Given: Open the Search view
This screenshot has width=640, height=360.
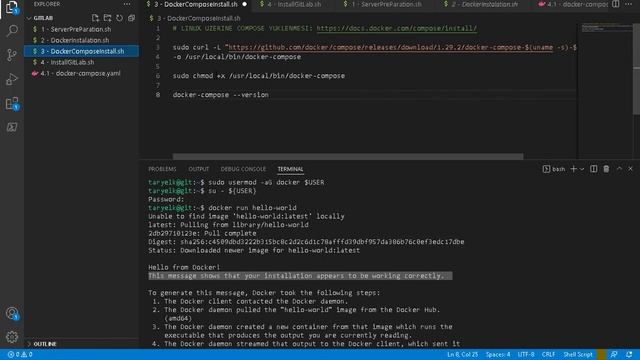Looking at the screenshot, I should coord(12,31).
